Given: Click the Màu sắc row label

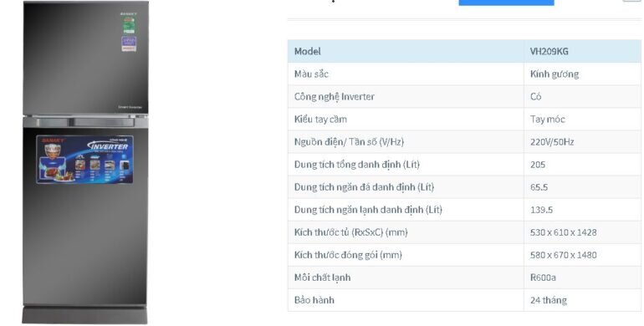Looking at the screenshot, I should coord(311,74).
